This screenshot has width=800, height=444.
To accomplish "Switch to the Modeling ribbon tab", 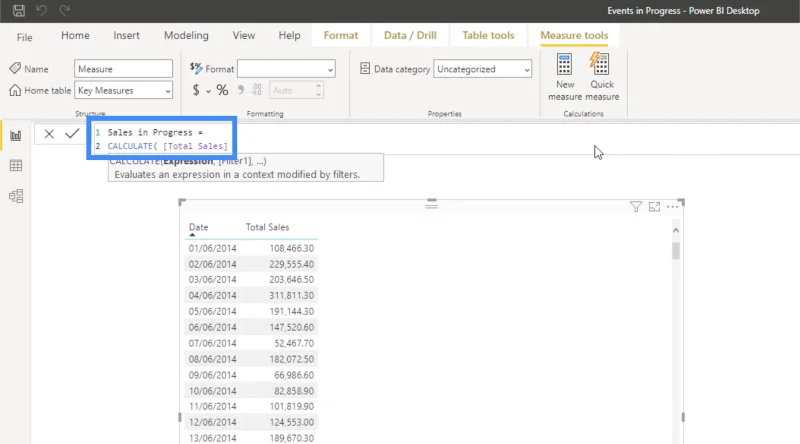I will [186, 35].
